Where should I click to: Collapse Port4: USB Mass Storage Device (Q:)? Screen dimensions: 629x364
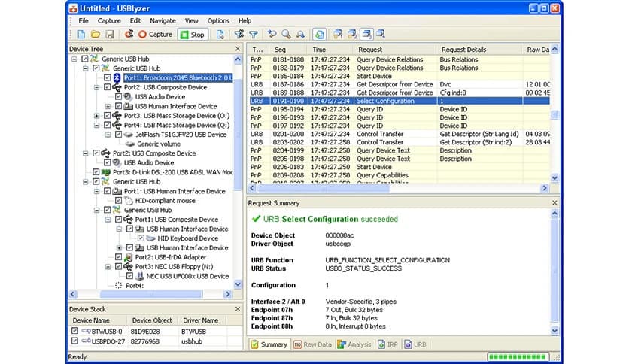(96, 125)
